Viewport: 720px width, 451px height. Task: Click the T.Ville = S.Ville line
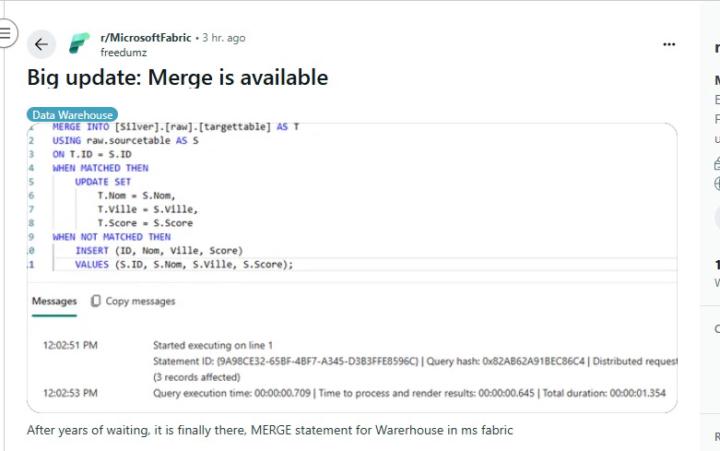coord(147,209)
